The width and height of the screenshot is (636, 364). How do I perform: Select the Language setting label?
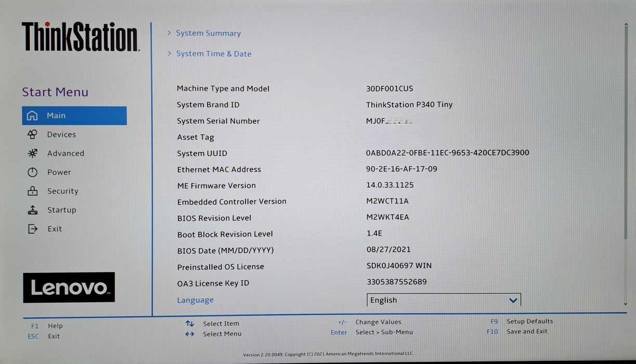pyautogui.click(x=195, y=300)
